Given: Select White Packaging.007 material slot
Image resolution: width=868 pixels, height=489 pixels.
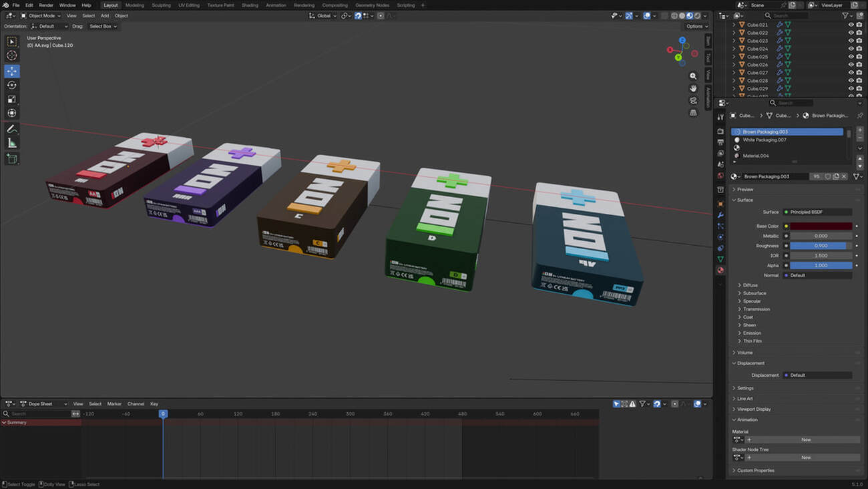Looking at the screenshot, I should pos(765,140).
